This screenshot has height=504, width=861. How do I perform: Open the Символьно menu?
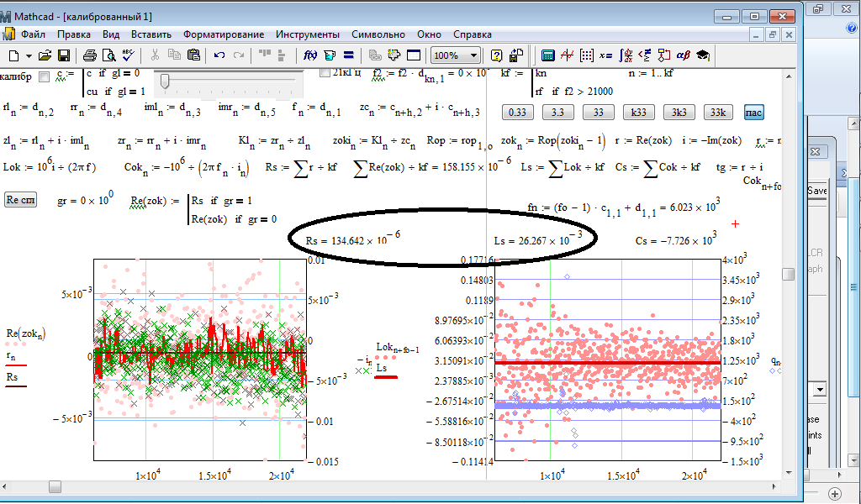click(378, 34)
